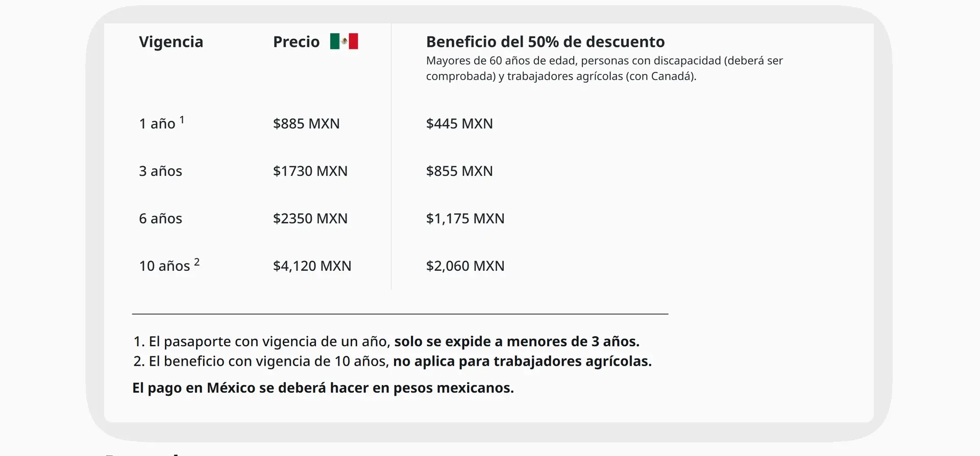Click the $2350 MXN price
Viewport: 980px width, 456px height.
(310, 218)
